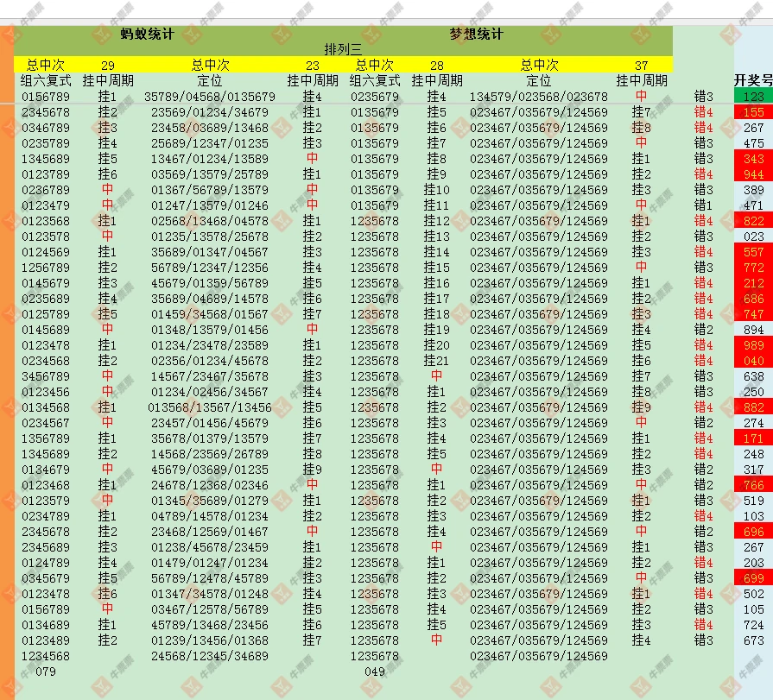Click the 错1 cell
This screenshot has width=773, height=700.
click(703, 205)
